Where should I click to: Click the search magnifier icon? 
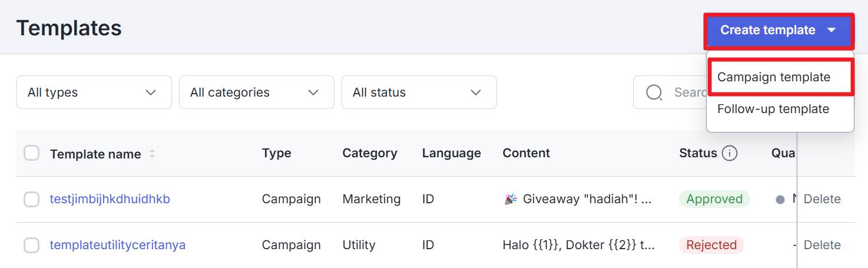[x=654, y=92]
